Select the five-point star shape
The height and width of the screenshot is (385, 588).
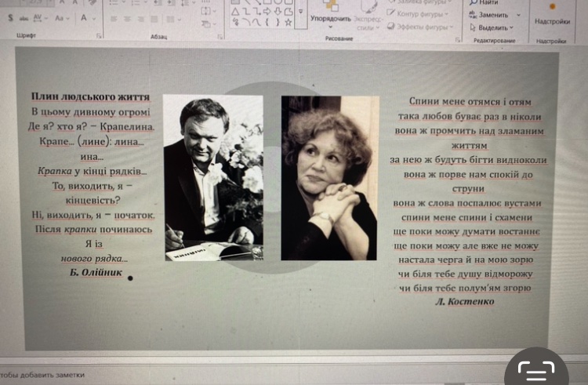pos(288,22)
